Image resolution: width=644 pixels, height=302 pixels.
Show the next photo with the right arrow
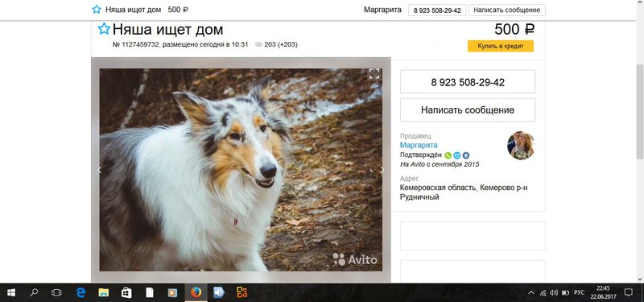pos(382,170)
